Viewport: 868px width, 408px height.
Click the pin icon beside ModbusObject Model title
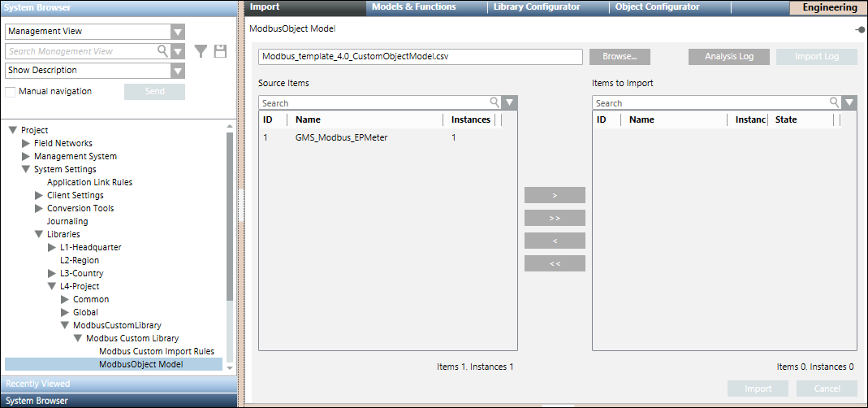point(859,29)
